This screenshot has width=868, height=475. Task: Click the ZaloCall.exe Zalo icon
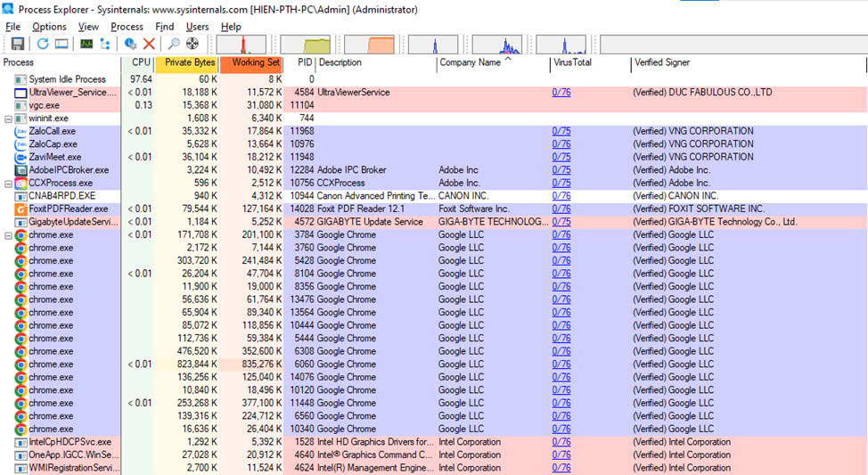(x=20, y=131)
